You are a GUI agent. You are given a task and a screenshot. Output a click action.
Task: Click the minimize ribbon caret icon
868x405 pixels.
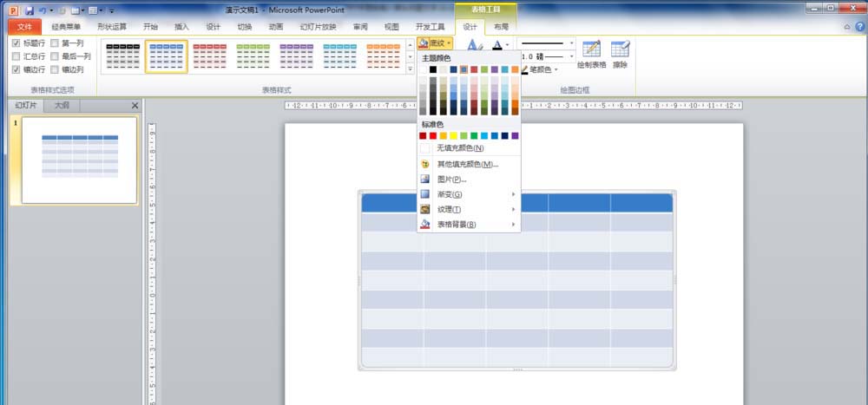tap(847, 27)
